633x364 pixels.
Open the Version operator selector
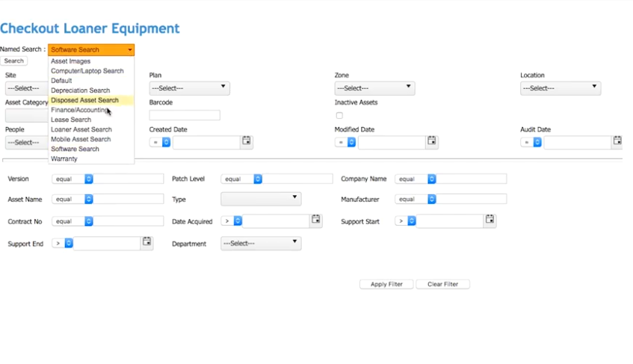coord(72,179)
